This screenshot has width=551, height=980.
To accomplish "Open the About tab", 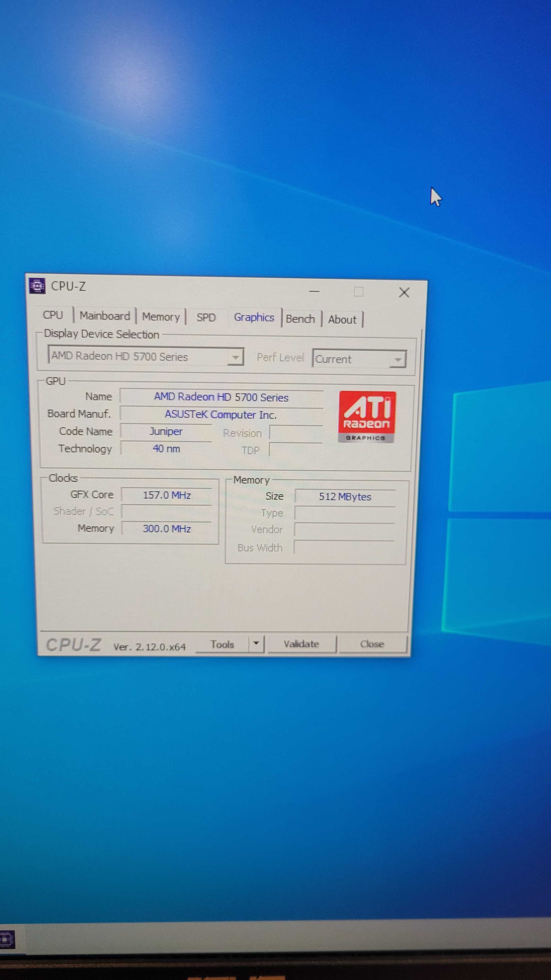I will pyautogui.click(x=342, y=320).
